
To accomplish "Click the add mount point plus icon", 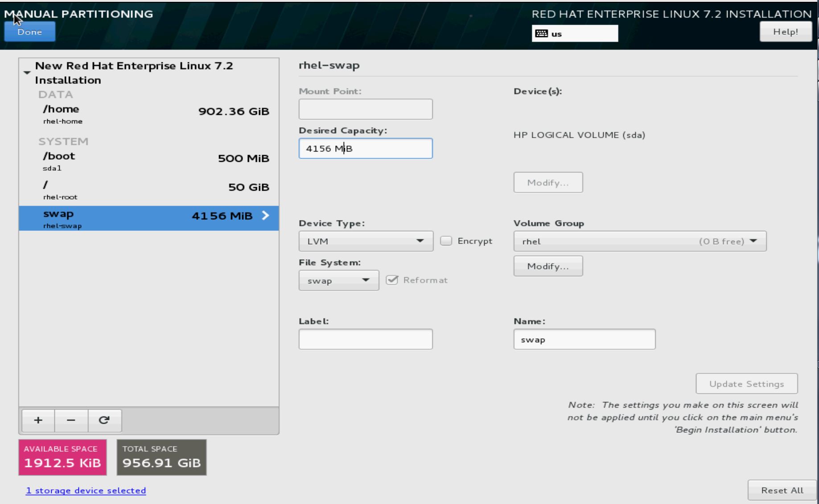I will tap(38, 420).
